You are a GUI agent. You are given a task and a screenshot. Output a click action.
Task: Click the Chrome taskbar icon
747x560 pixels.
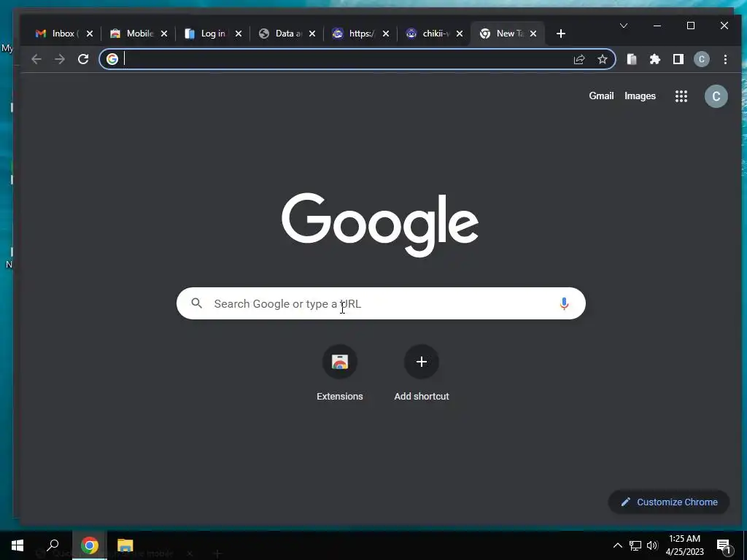click(x=90, y=545)
